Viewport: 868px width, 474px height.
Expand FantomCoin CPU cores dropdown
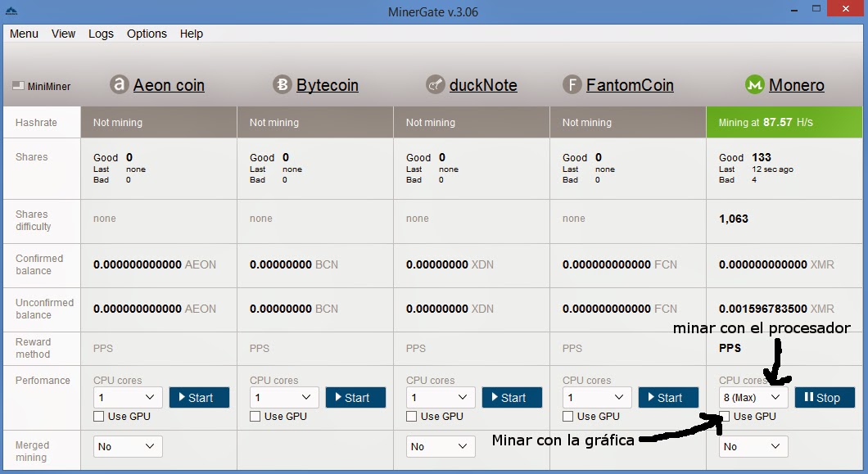(x=597, y=398)
